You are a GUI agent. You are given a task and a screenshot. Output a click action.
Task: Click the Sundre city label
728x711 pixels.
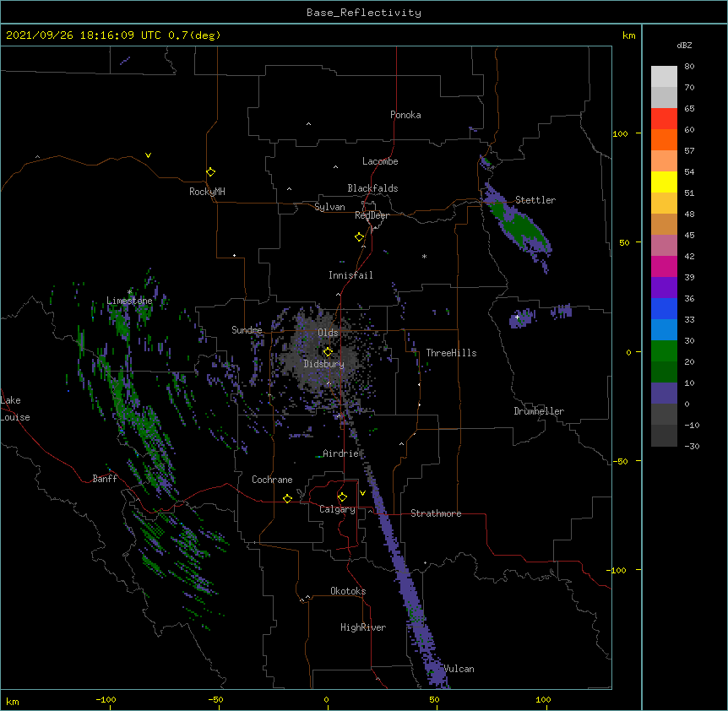point(247,330)
